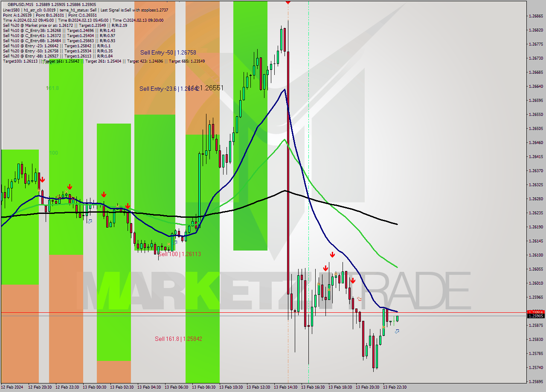Click the green '100' Fibonacci label
This screenshot has width=546, height=392.
coord(53,153)
